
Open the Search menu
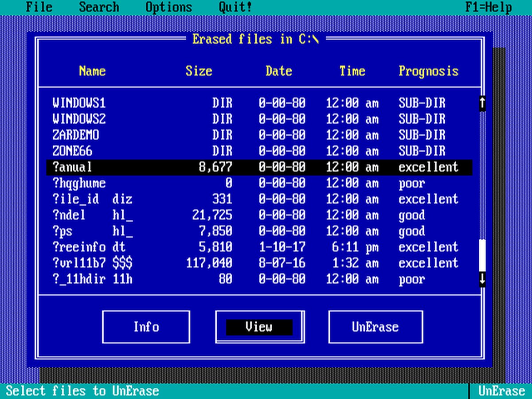point(99,7)
